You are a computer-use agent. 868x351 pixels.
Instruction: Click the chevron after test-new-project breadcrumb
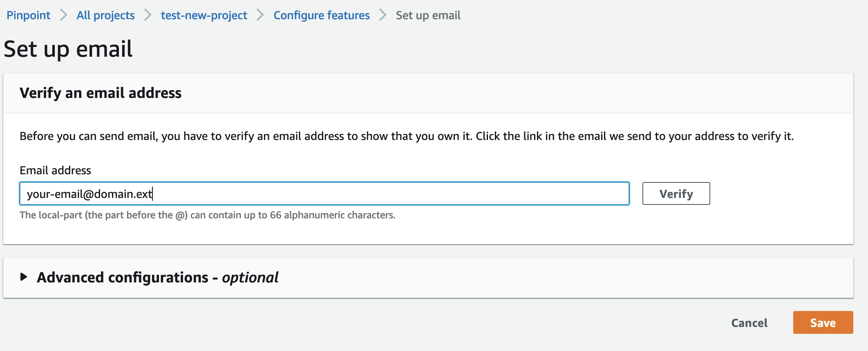[x=260, y=16]
